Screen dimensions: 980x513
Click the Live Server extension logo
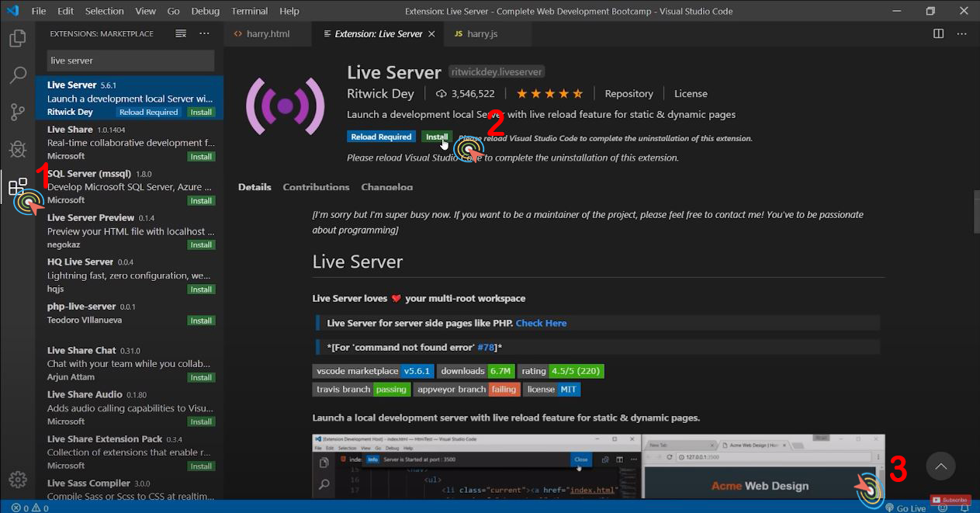[x=285, y=106]
